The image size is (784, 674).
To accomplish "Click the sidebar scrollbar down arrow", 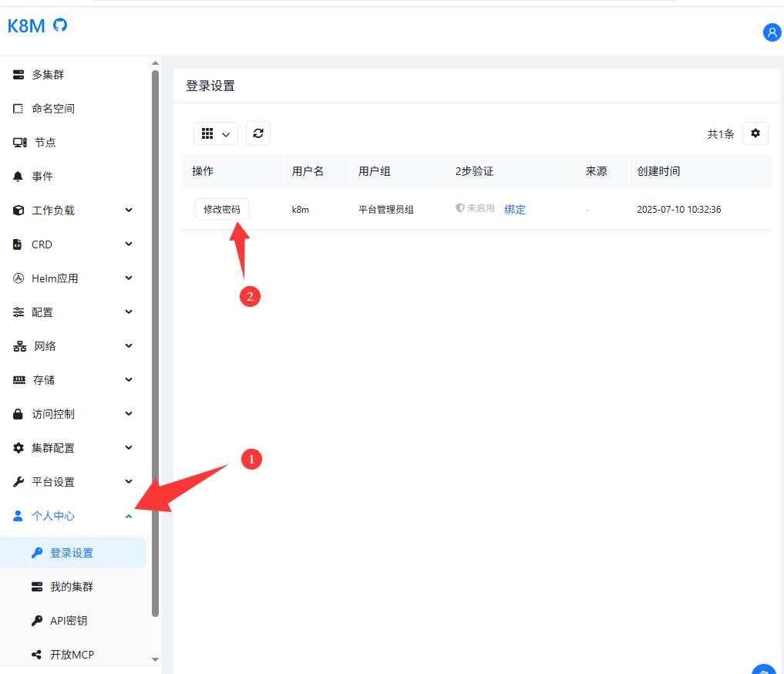I will click(155, 659).
